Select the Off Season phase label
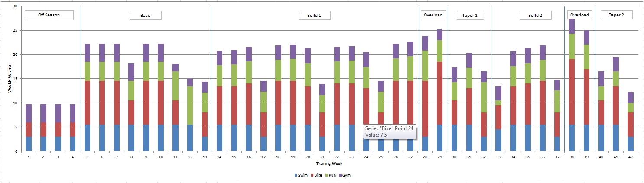This screenshot has width=644, height=183. coord(49,15)
